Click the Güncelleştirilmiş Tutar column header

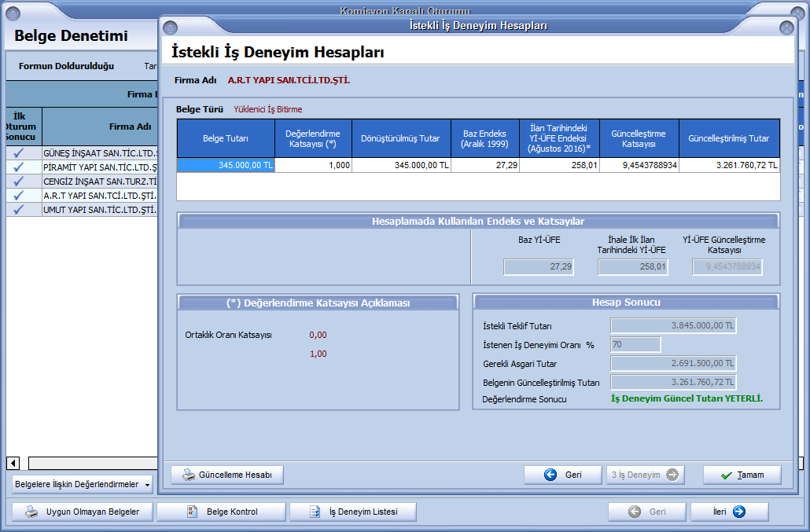pyautogui.click(x=728, y=138)
